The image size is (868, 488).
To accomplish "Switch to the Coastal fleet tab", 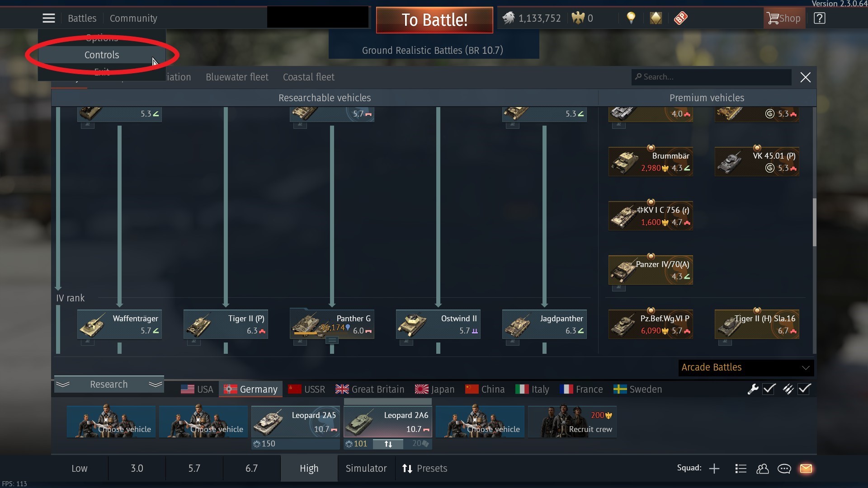I will tap(309, 77).
